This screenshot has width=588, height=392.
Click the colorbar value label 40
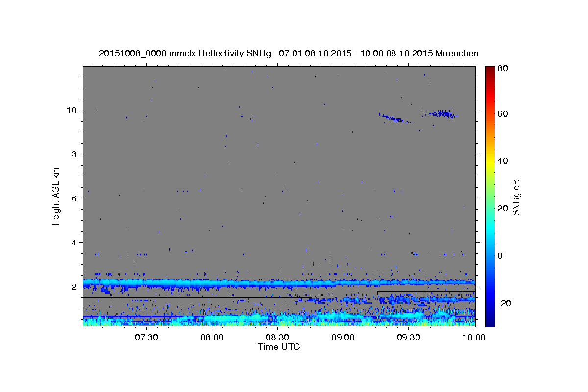tap(502, 161)
